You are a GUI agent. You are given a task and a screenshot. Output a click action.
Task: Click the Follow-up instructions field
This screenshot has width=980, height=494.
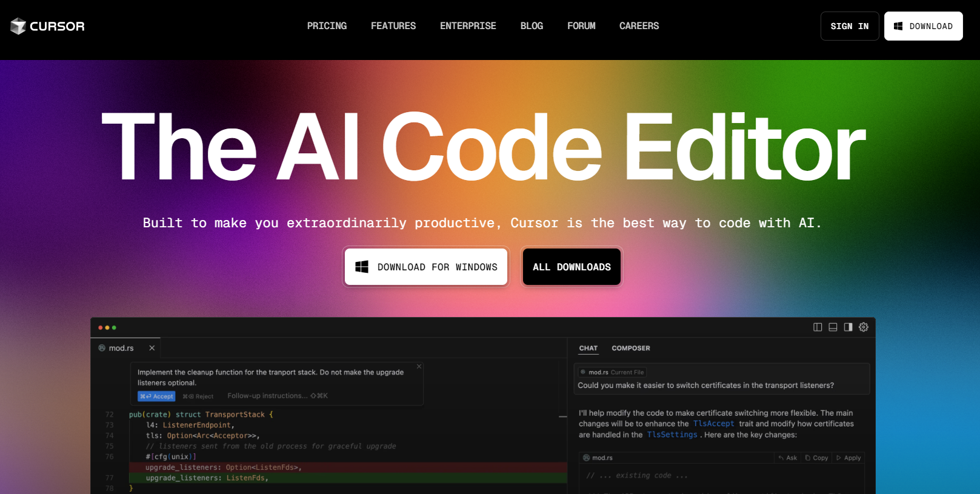click(278, 396)
